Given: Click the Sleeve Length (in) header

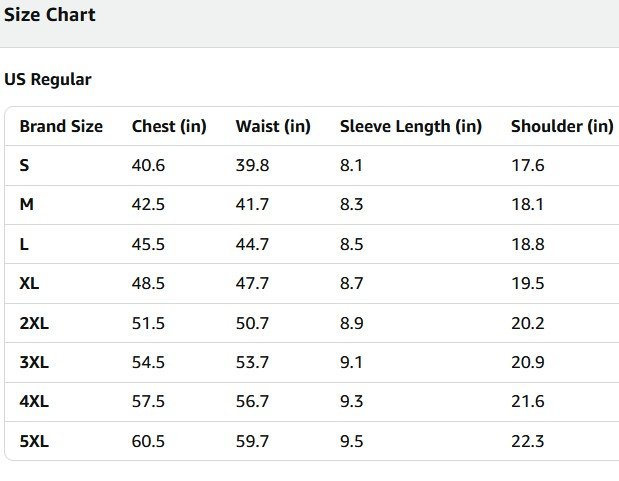Looking at the screenshot, I should 411,127.
